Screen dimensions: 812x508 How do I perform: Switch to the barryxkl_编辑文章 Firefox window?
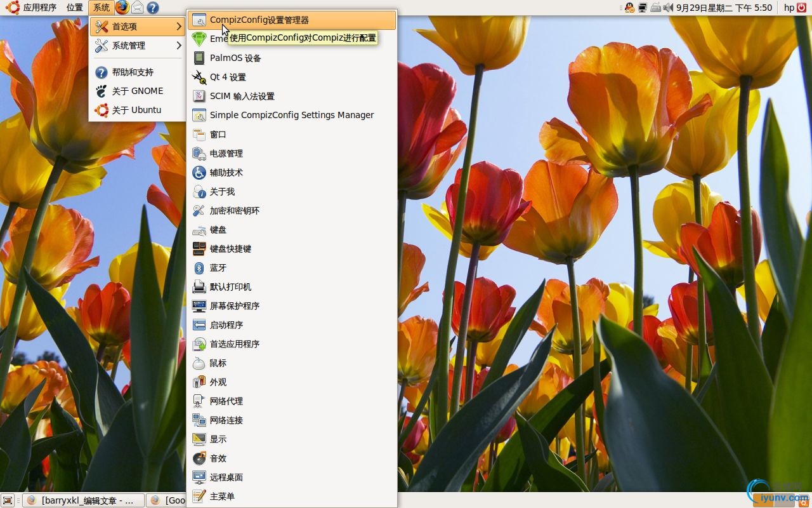click(82, 500)
